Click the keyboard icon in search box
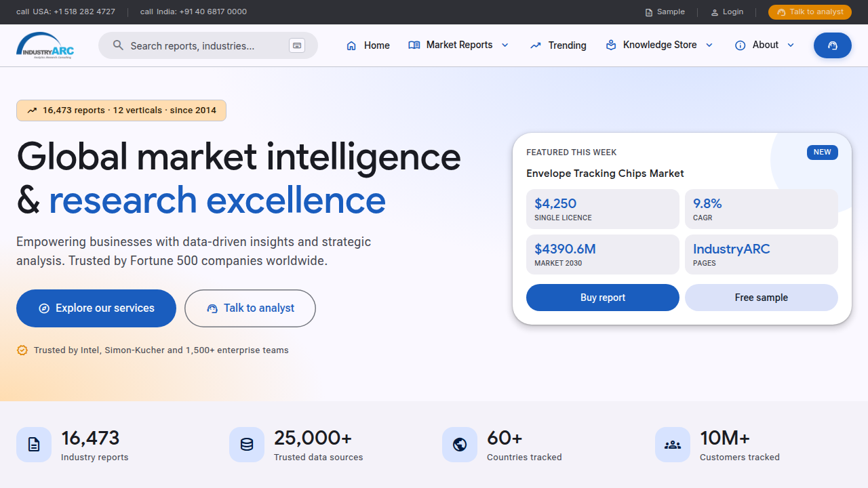The height and width of the screenshot is (488, 868). click(x=296, y=45)
